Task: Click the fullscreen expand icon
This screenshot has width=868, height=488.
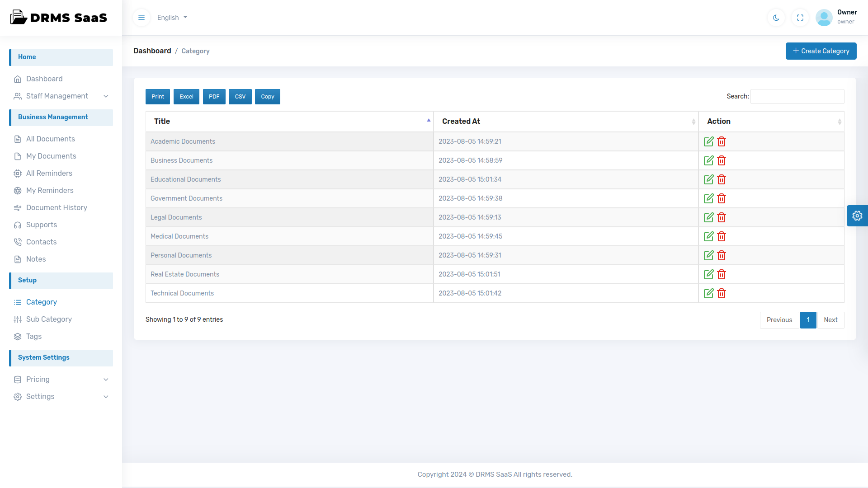Action: [800, 18]
